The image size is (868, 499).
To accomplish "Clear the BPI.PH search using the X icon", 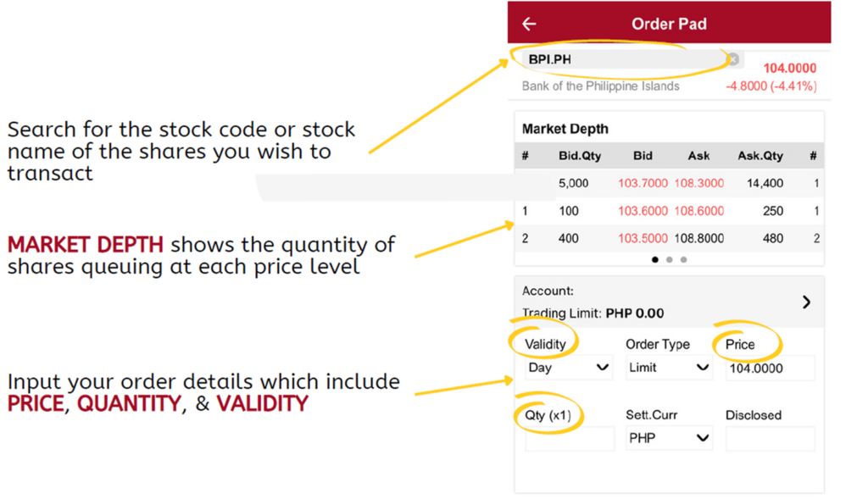I will click(732, 59).
